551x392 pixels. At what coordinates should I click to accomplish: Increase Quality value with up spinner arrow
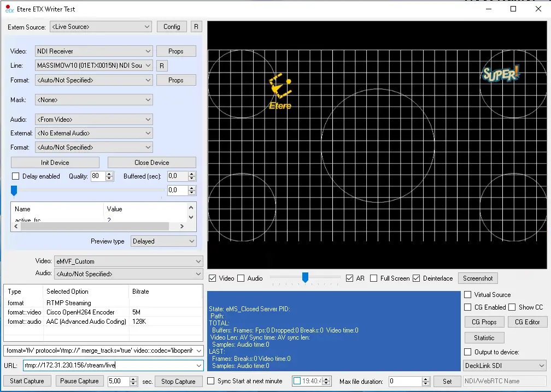coord(109,174)
